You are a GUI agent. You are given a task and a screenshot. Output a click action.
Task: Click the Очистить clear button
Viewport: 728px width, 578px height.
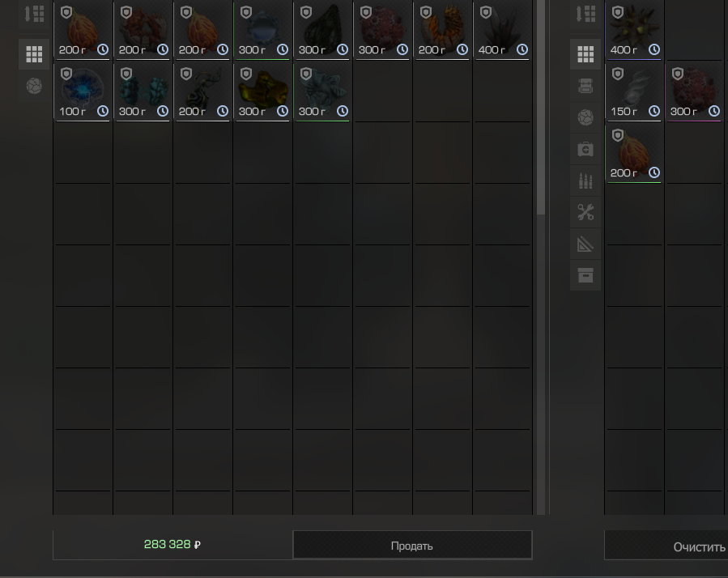click(x=699, y=547)
